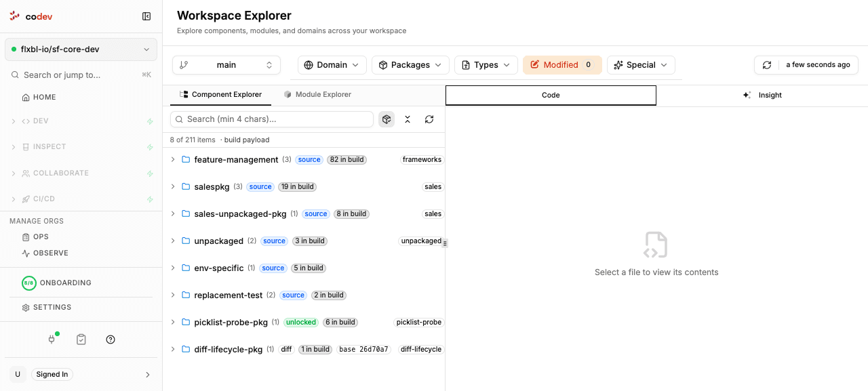Click the plug connection status icon

(x=52, y=339)
